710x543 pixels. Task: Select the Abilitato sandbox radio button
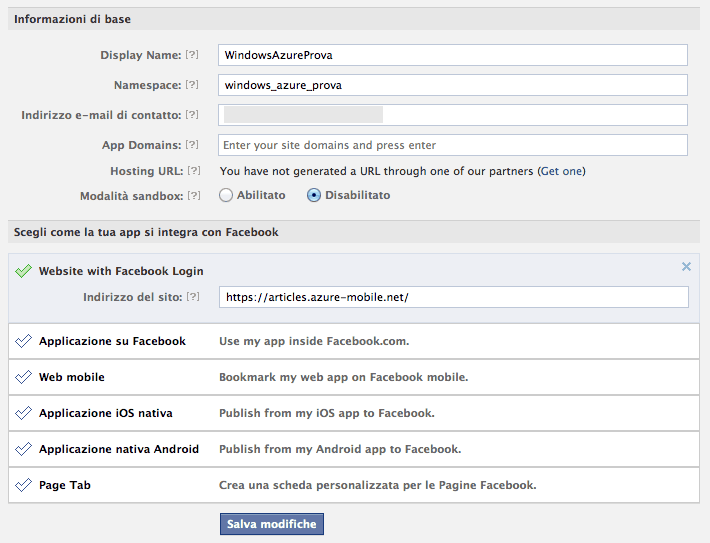(225, 195)
